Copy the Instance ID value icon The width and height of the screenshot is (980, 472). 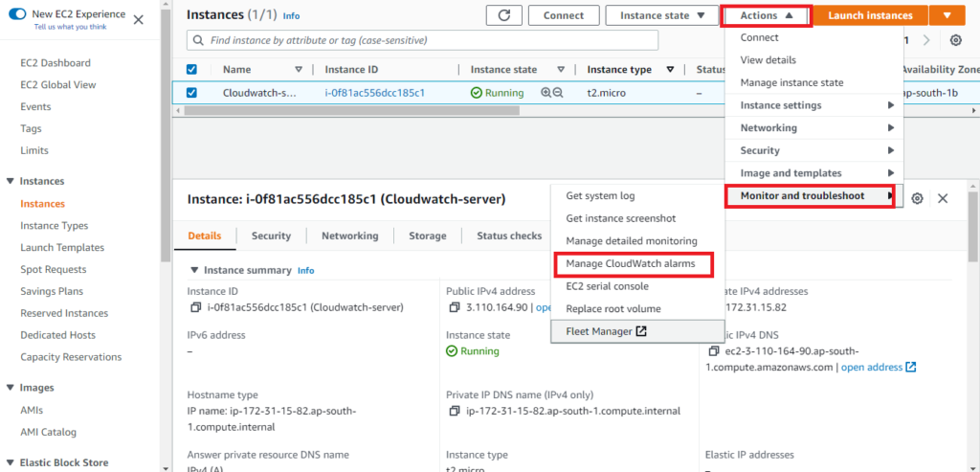tap(195, 307)
